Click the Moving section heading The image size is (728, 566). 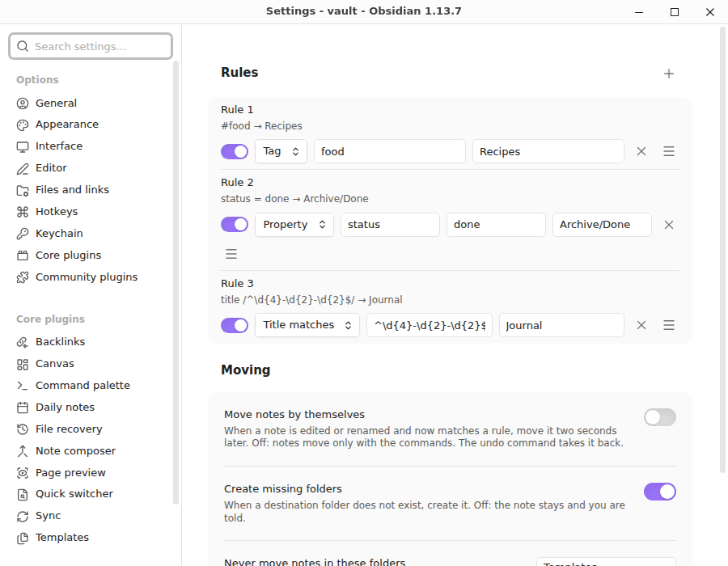246,370
